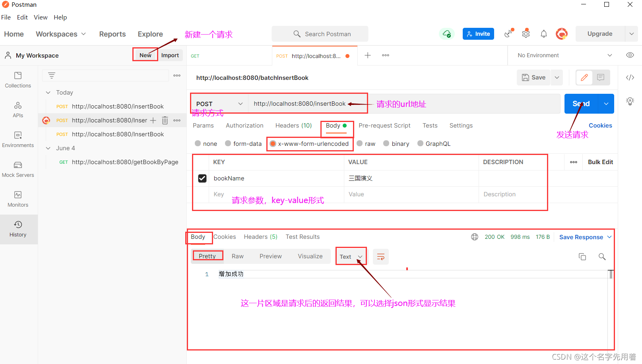
Task: Collapse the Today history group
Action: point(48,93)
